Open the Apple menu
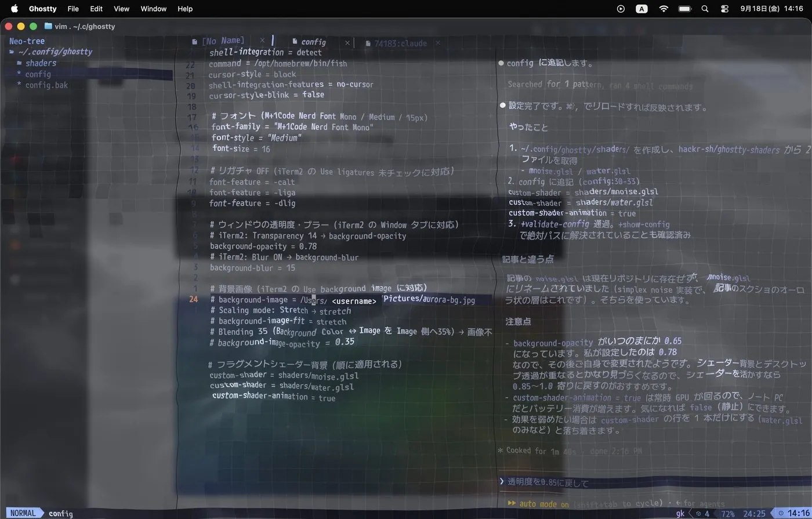 14,9
